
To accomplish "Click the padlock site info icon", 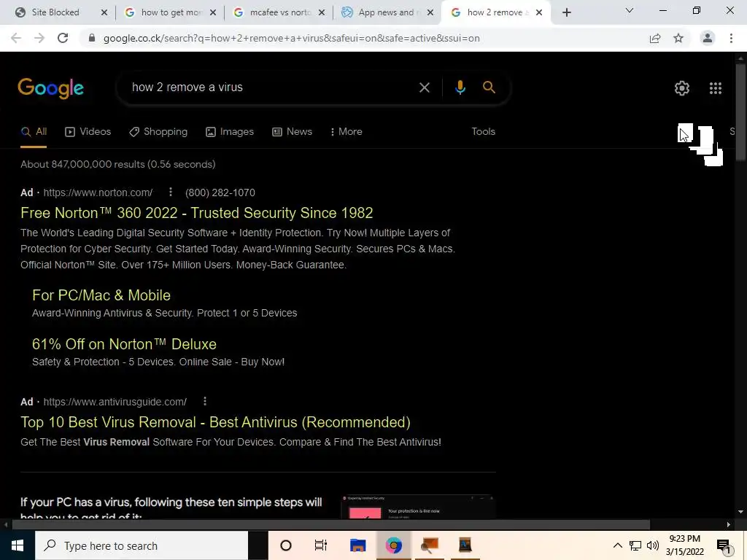I will tap(92, 38).
